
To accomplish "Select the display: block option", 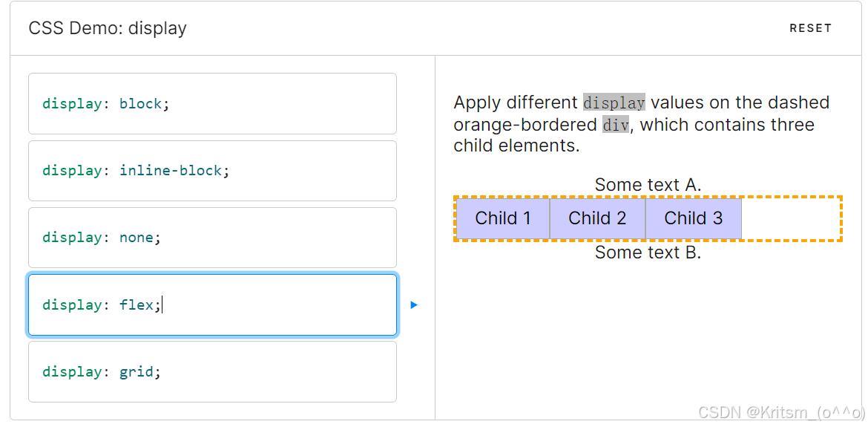I will click(212, 103).
